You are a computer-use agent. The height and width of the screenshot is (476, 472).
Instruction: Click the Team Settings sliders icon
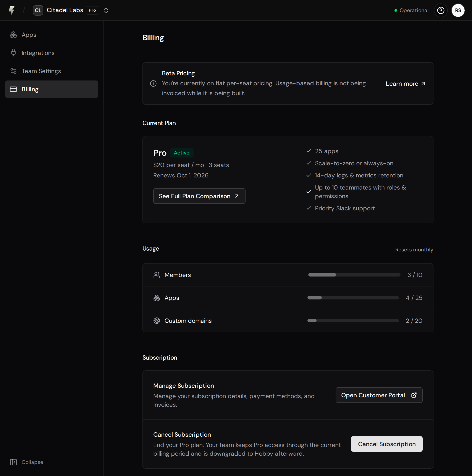coord(13,71)
